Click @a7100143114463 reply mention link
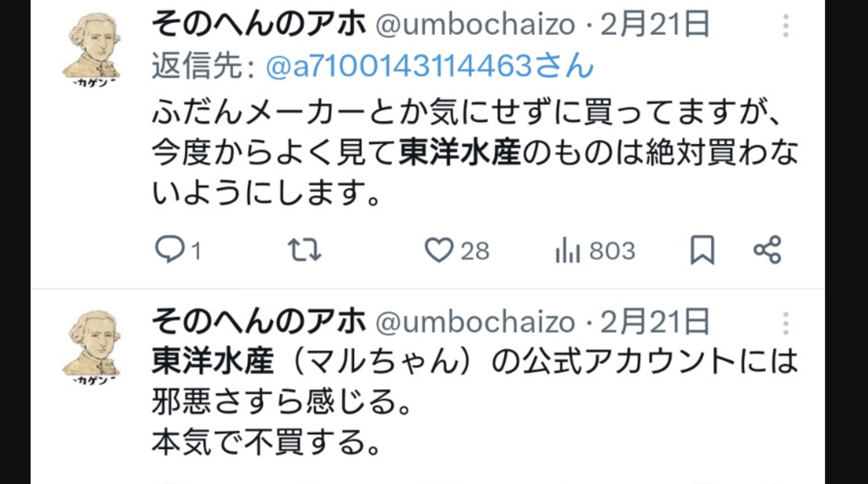This screenshot has height=484, width=868. (x=429, y=66)
